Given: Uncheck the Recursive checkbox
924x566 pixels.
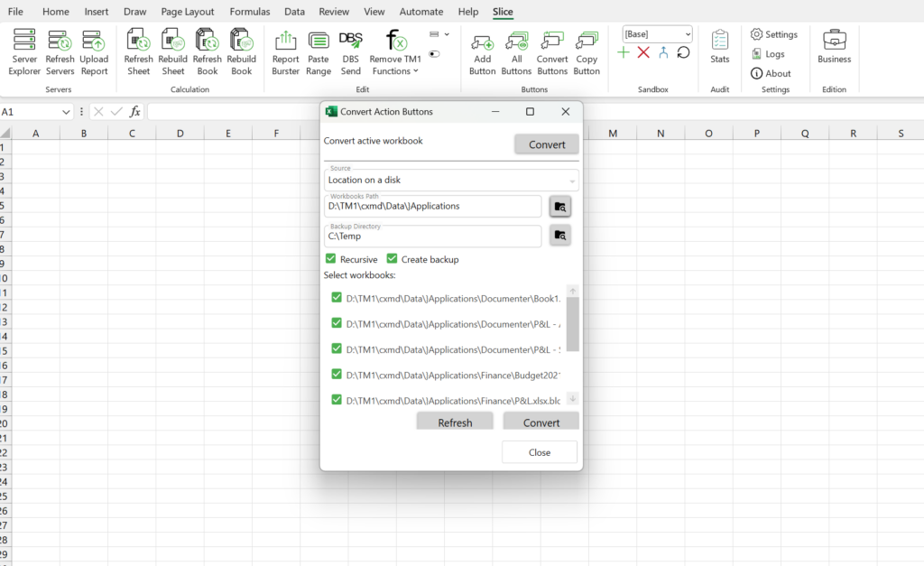Looking at the screenshot, I should click(331, 259).
